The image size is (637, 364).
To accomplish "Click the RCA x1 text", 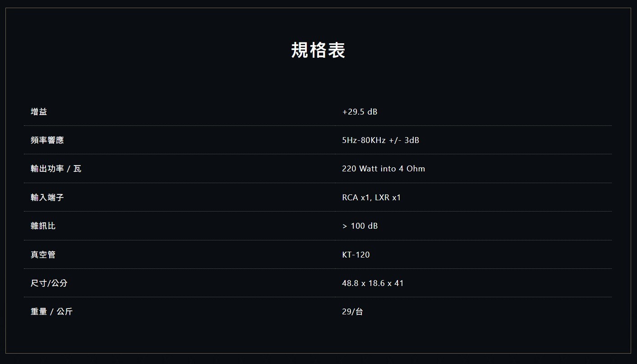I will tap(356, 198).
